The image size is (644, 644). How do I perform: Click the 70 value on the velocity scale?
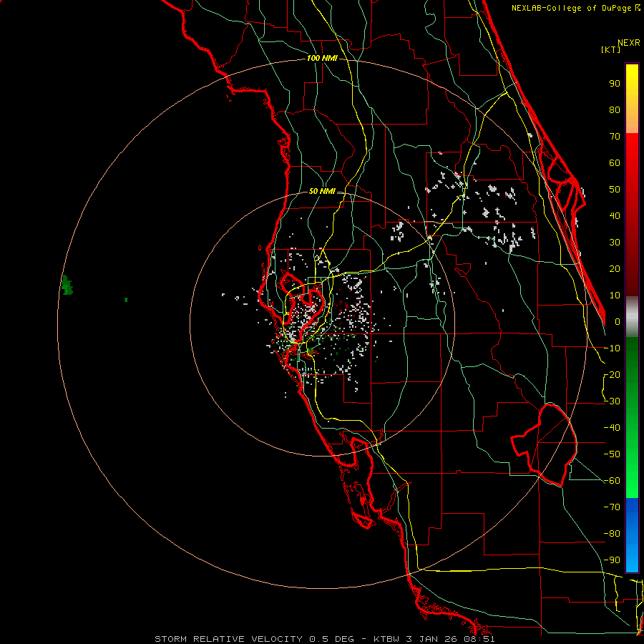[615, 137]
